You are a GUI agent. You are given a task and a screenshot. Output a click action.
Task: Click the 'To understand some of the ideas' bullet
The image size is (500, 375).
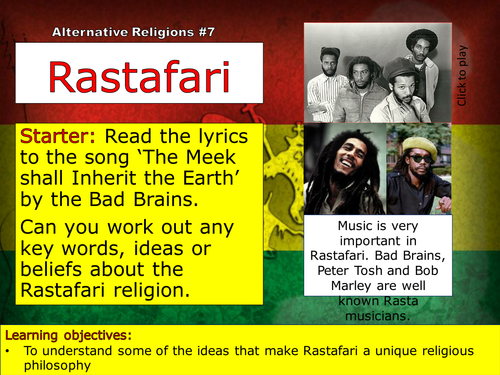click(x=248, y=358)
